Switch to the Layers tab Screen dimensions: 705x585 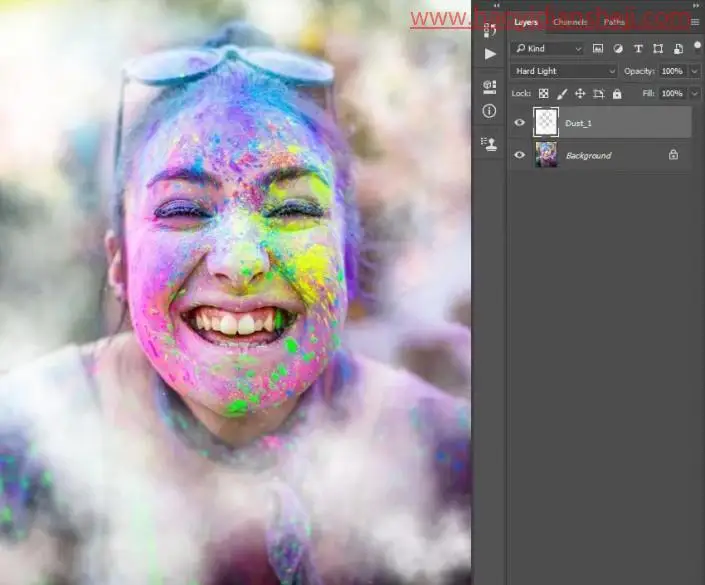coord(526,22)
